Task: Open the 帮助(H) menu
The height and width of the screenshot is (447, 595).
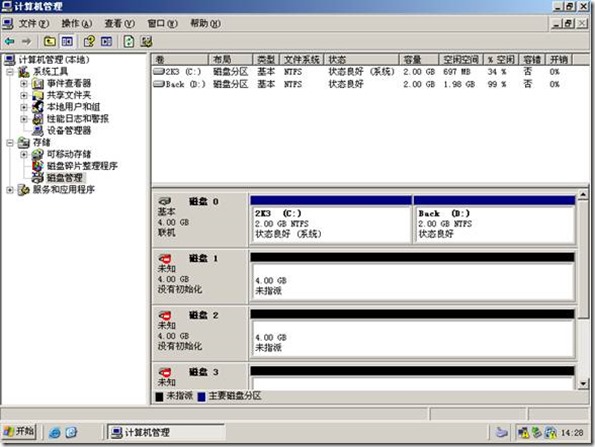Action: 205,24
